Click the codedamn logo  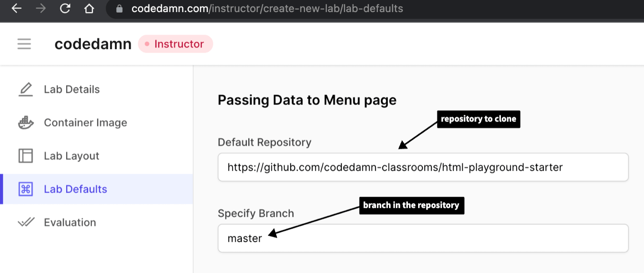click(x=93, y=43)
